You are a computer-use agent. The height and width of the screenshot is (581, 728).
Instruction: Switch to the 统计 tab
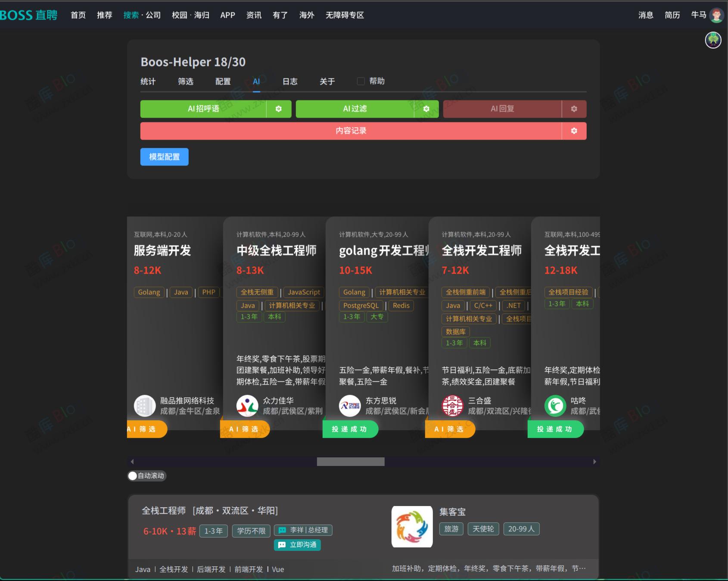pos(149,81)
